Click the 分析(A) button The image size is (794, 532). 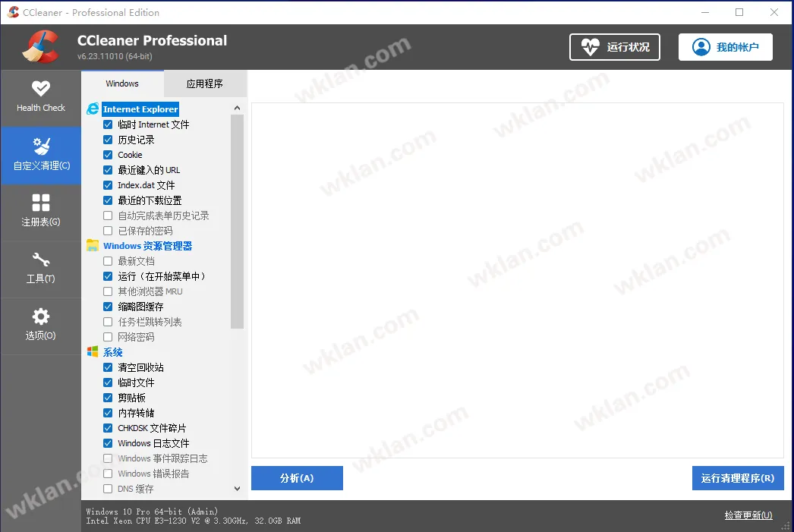[297, 478]
